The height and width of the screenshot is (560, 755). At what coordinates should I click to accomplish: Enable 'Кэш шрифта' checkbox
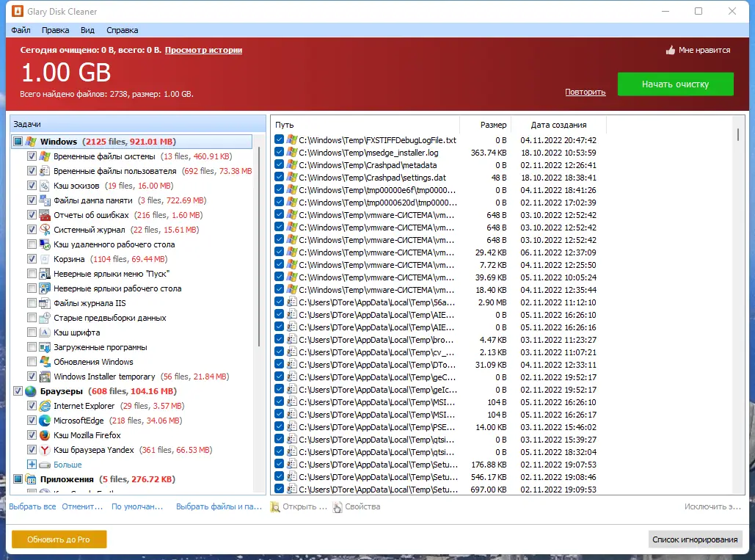32,332
